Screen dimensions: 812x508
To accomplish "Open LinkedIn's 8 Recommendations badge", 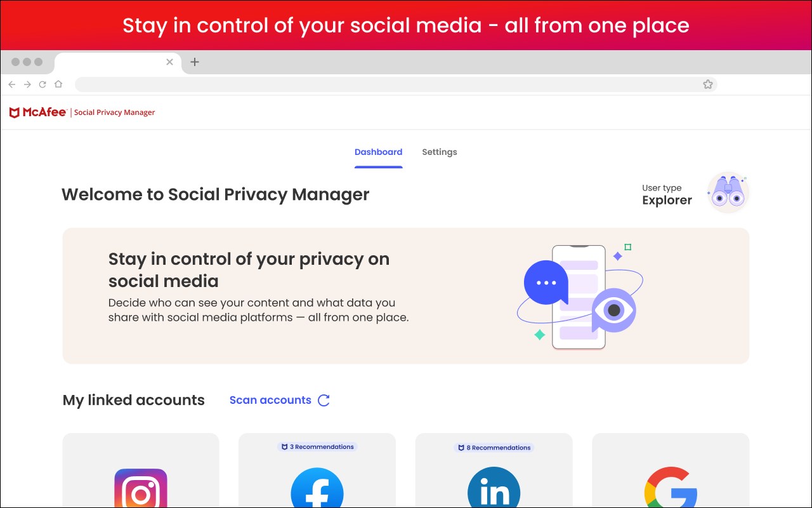I will tap(494, 448).
